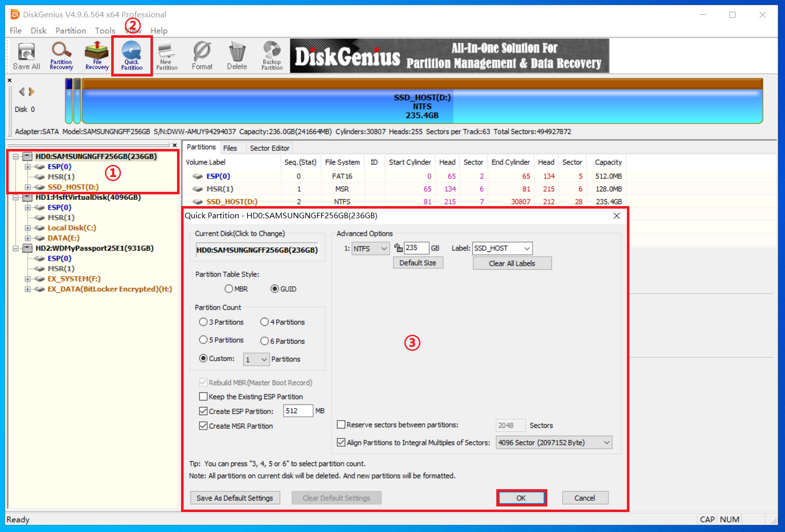Close the disk map pane with its X

(9, 80)
